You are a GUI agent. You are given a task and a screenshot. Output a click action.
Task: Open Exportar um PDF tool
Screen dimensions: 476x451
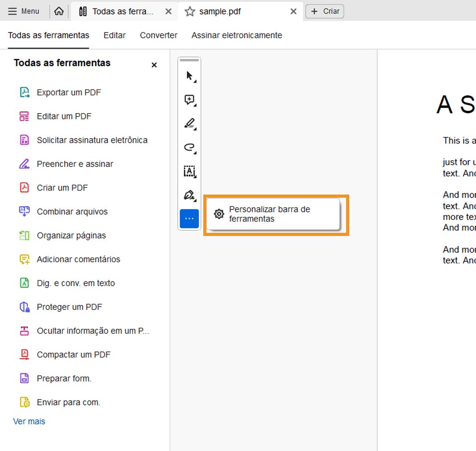(69, 93)
